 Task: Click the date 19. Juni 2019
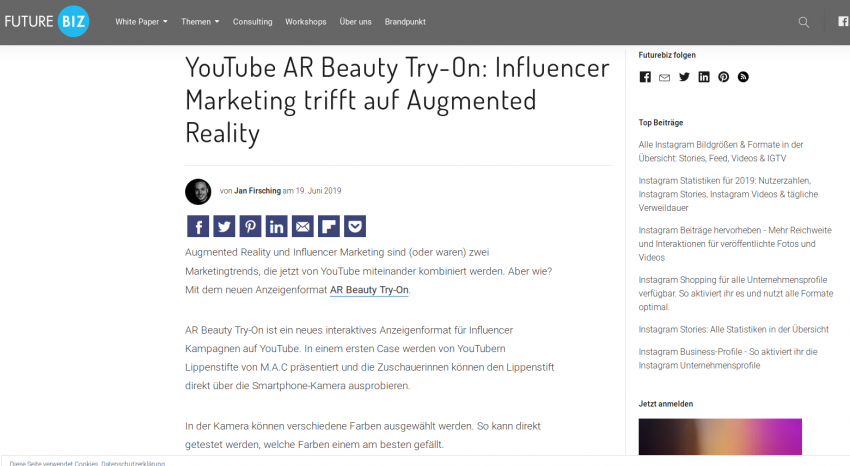318,191
